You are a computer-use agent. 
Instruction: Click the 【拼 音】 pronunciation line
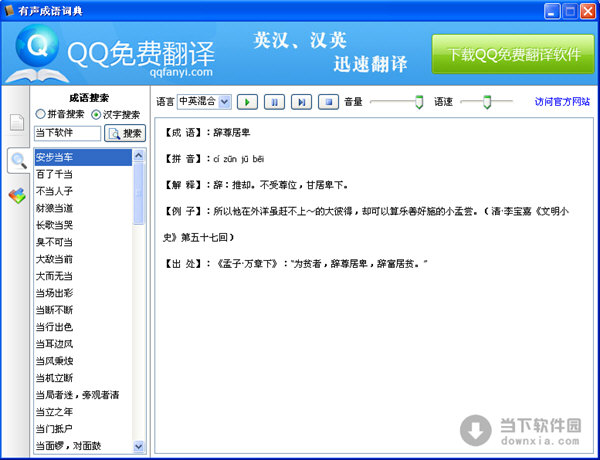coord(214,159)
